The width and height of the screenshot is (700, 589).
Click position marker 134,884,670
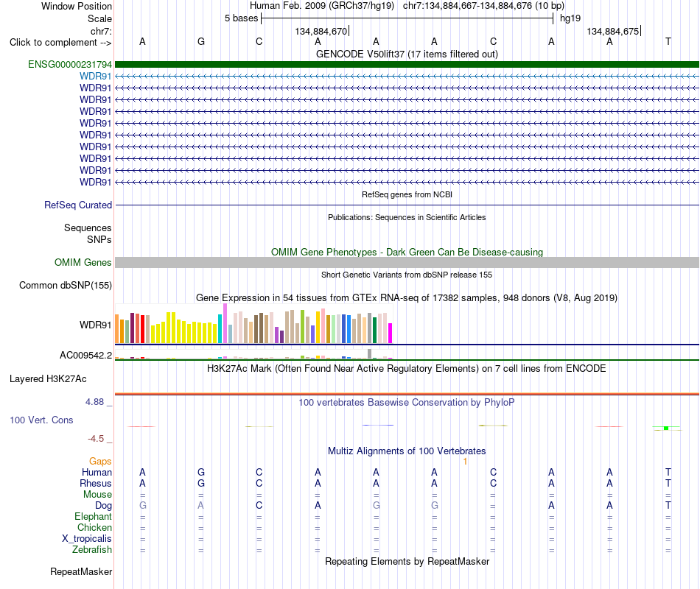(321, 31)
